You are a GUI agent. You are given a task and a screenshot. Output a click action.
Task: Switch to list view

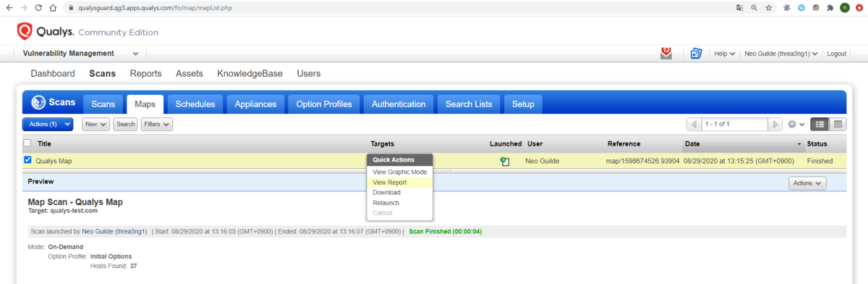tap(820, 125)
